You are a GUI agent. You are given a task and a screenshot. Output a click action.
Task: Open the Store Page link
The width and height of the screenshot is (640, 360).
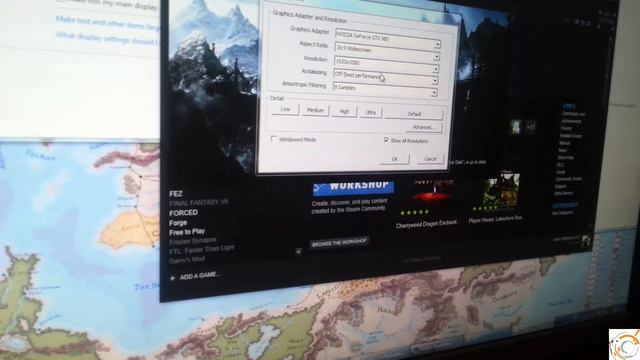pos(566,157)
